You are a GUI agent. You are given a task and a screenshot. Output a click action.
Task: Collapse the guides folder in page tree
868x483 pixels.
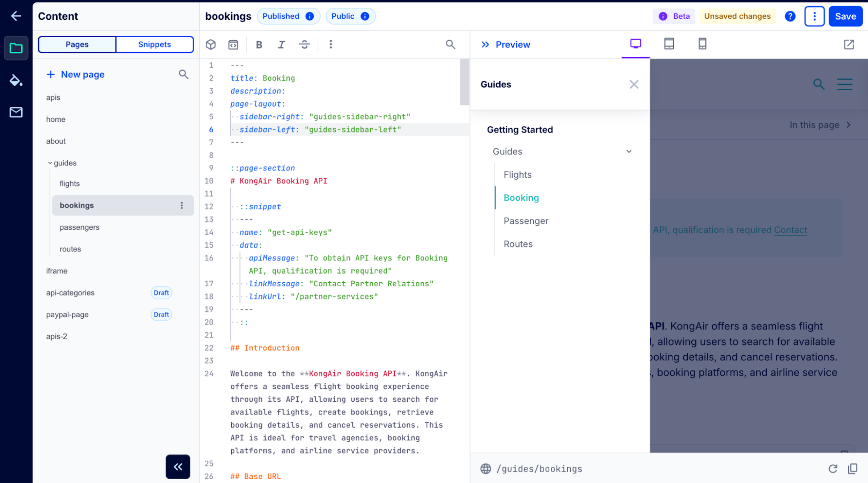[x=50, y=163]
